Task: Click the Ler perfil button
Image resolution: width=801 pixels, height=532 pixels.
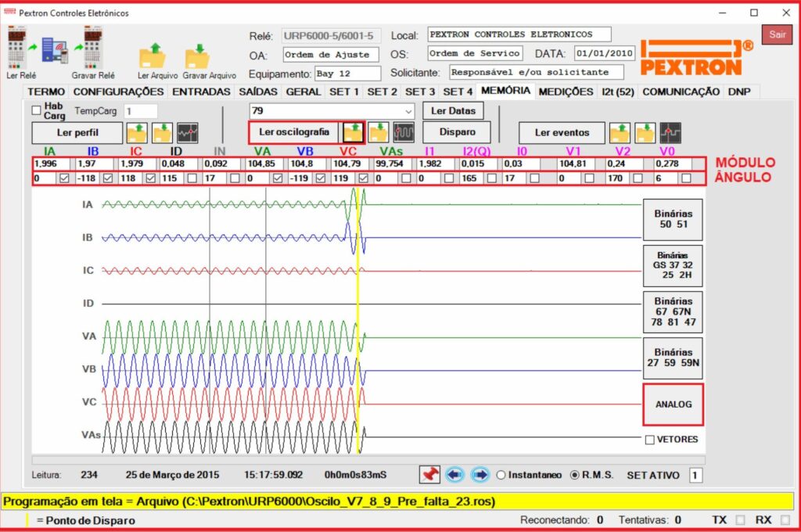Action: pyautogui.click(x=77, y=133)
